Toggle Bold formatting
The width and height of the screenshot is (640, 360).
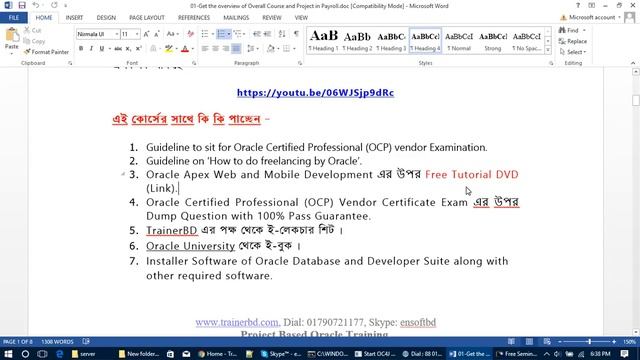click(x=81, y=49)
